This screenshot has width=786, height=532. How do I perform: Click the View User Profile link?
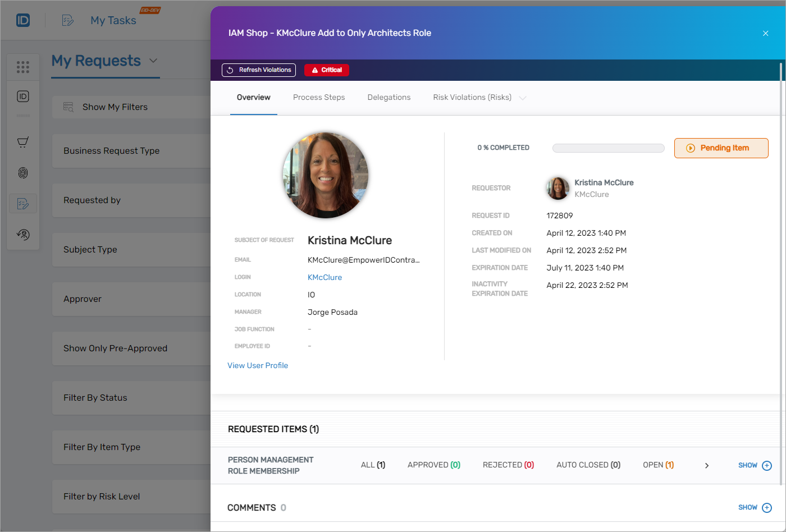click(x=258, y=365)
